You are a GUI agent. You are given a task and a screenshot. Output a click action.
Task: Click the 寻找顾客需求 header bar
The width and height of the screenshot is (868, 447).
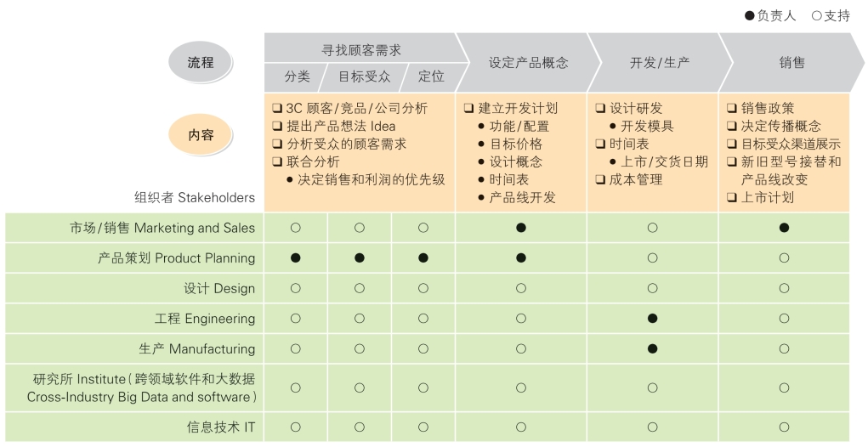(x=363, y=48)
